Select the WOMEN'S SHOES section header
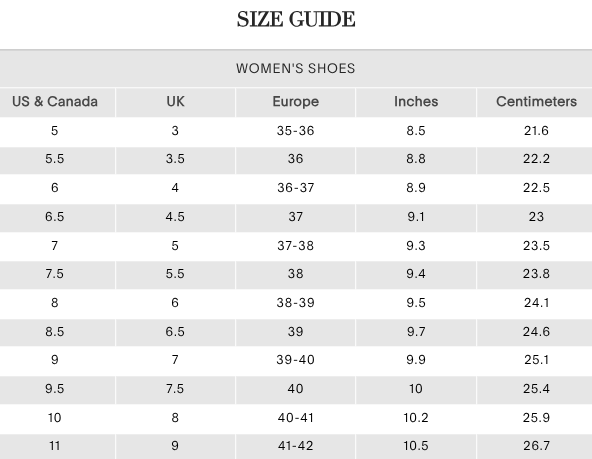The image size is (592, 459). coord(296,68)
